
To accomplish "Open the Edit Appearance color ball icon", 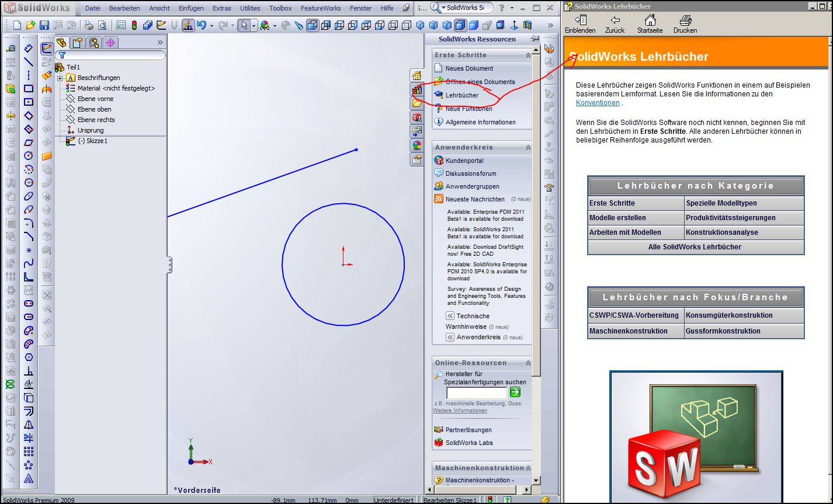I will pos(265,25).
